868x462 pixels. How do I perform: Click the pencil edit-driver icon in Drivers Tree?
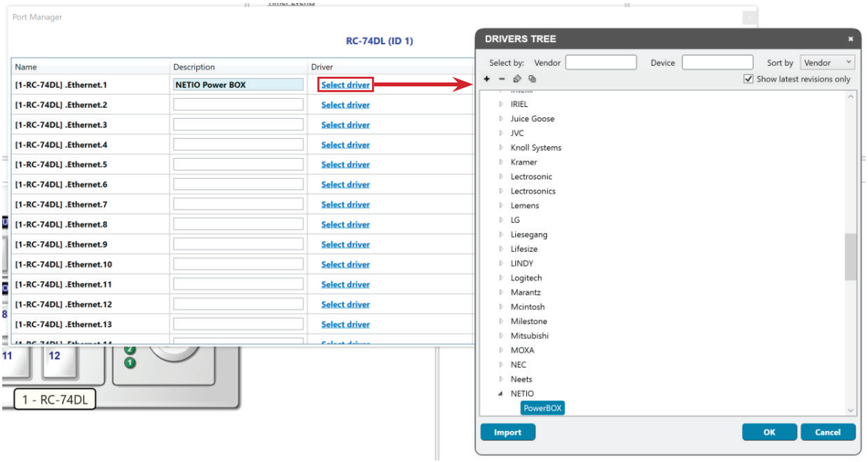coord(517,79)
